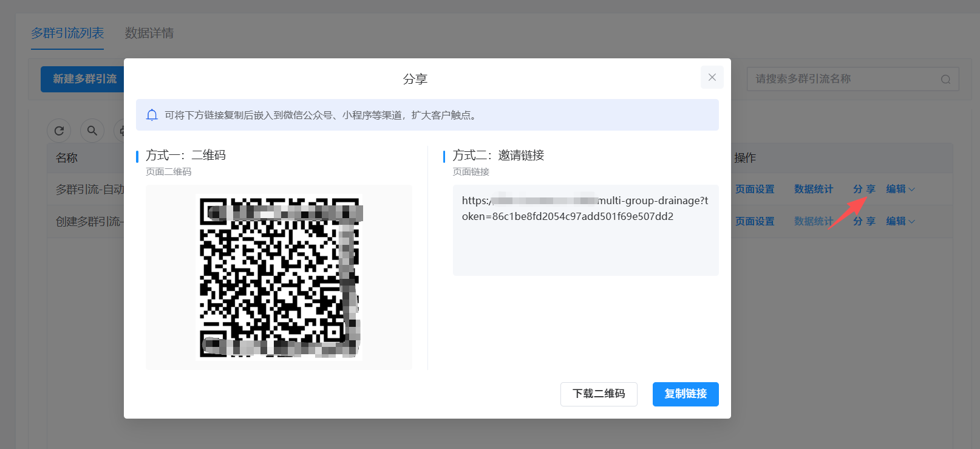Open 数据统计 for the 创建多群引流 row

click(x=814, y=221)
